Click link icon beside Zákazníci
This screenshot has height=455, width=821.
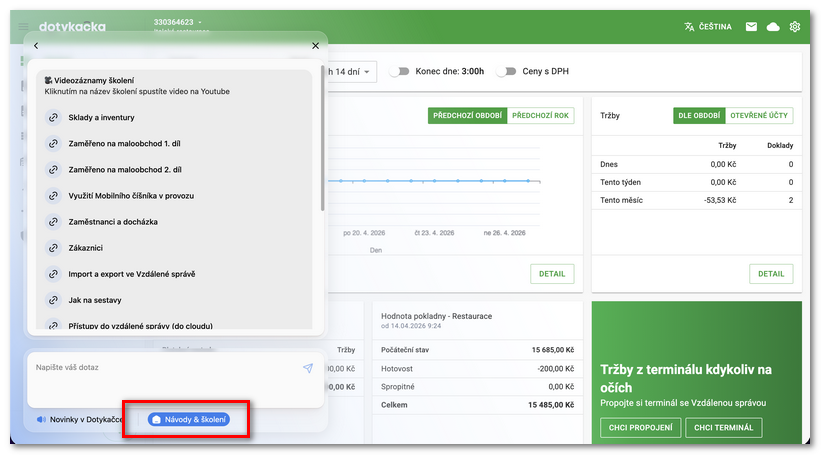[x=53, y=247]
